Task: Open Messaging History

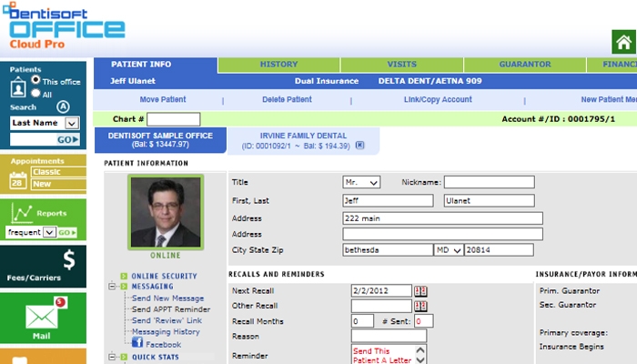Action: point(166,332)
